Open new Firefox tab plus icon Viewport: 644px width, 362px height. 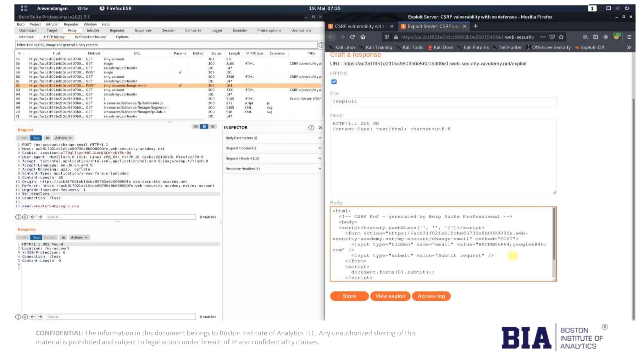point(476,26)
